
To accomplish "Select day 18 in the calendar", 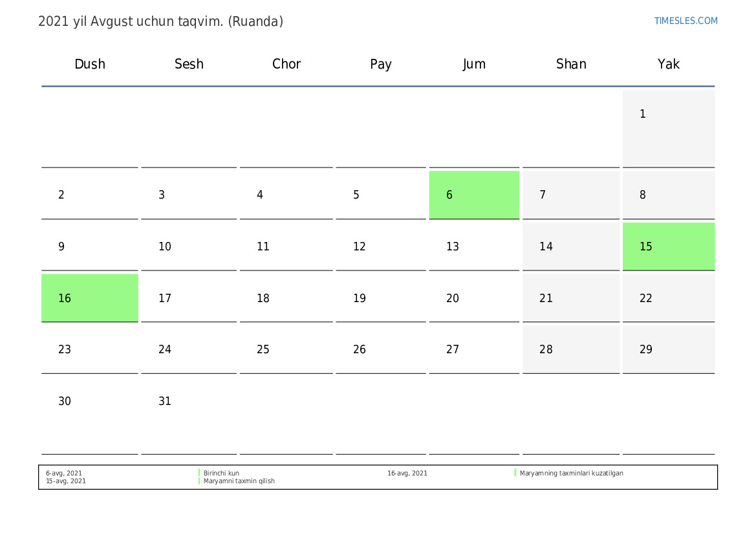I will [x=286, y=298].
